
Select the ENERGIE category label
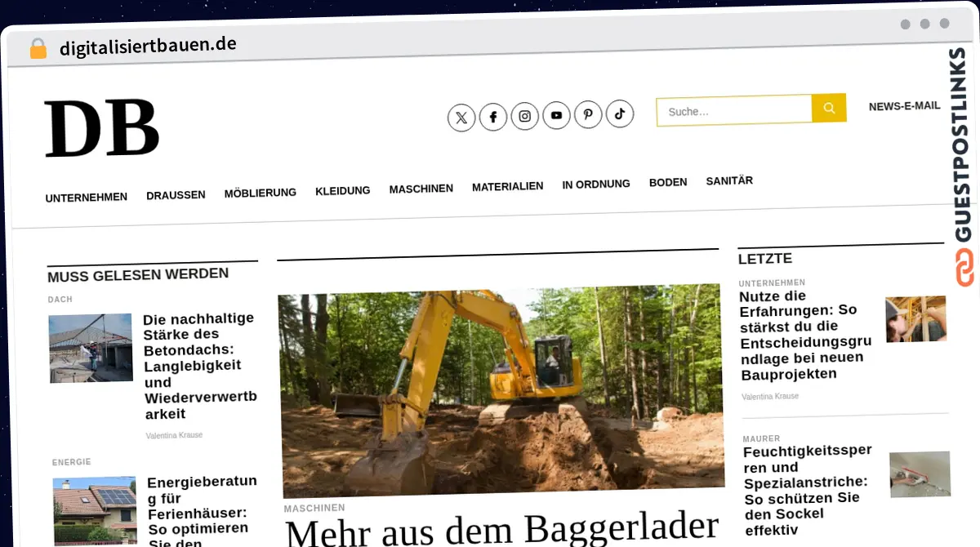click(72, 462)
